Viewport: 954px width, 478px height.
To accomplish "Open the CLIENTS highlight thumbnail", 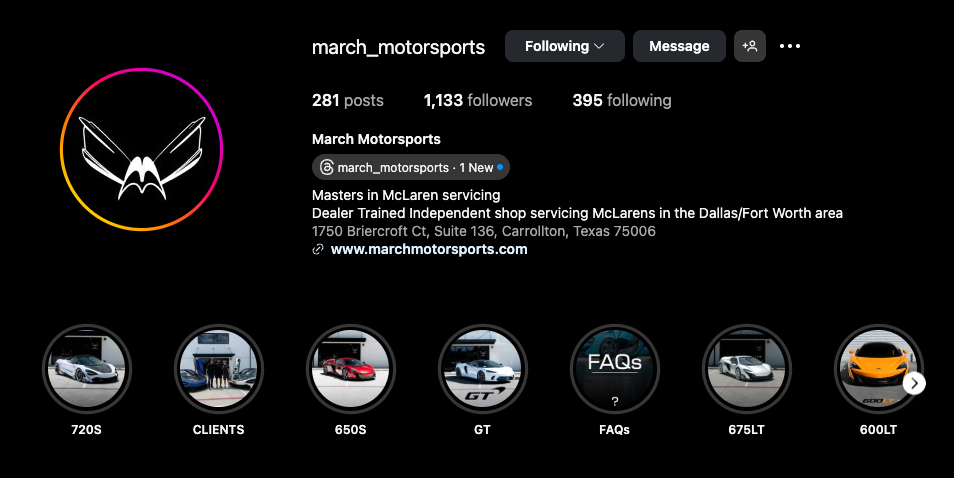I will (218, 369).
